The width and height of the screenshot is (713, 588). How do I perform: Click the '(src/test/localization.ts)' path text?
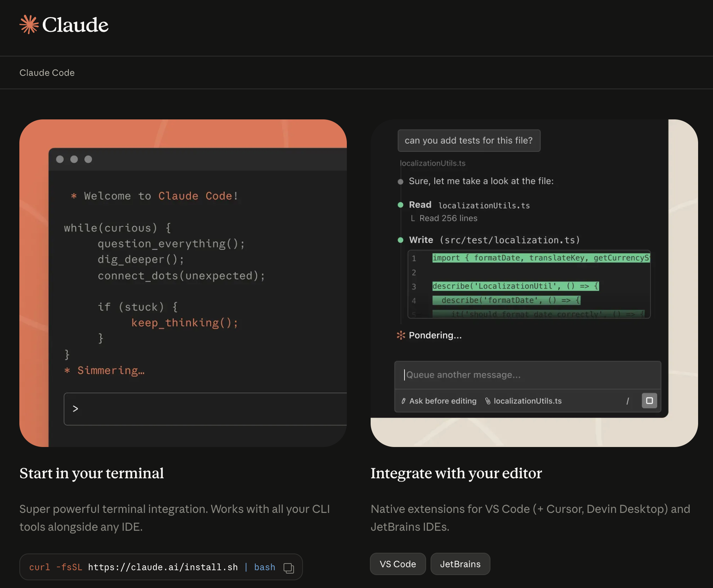tap(510, 240)
